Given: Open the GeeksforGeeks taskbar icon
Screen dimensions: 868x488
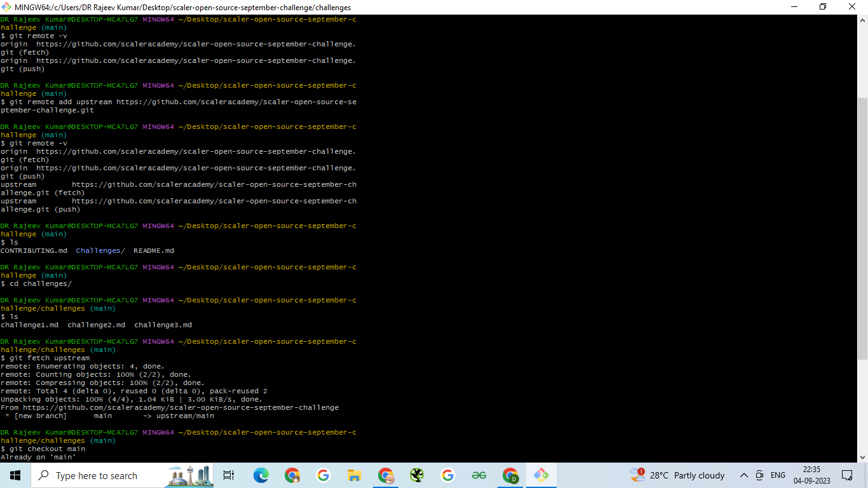Looking at the screenshot, I should [479, 475].
